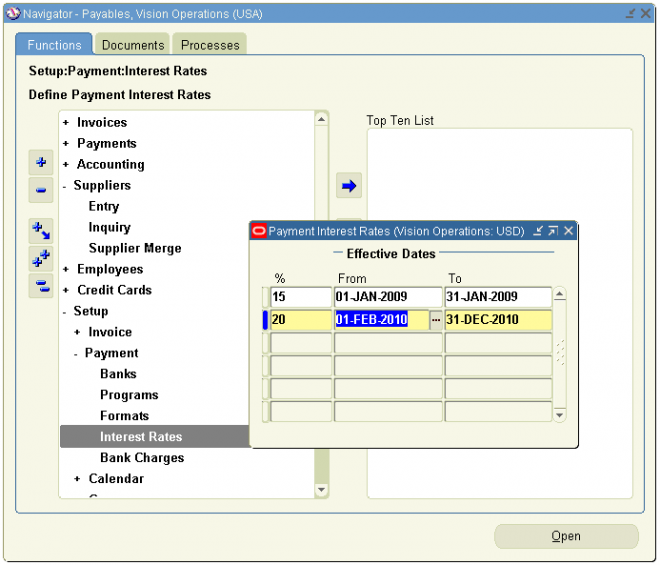Close the Navigator window
Image resolution: width=660 pixels, height=565 pixels.
(x=646, y=13)
